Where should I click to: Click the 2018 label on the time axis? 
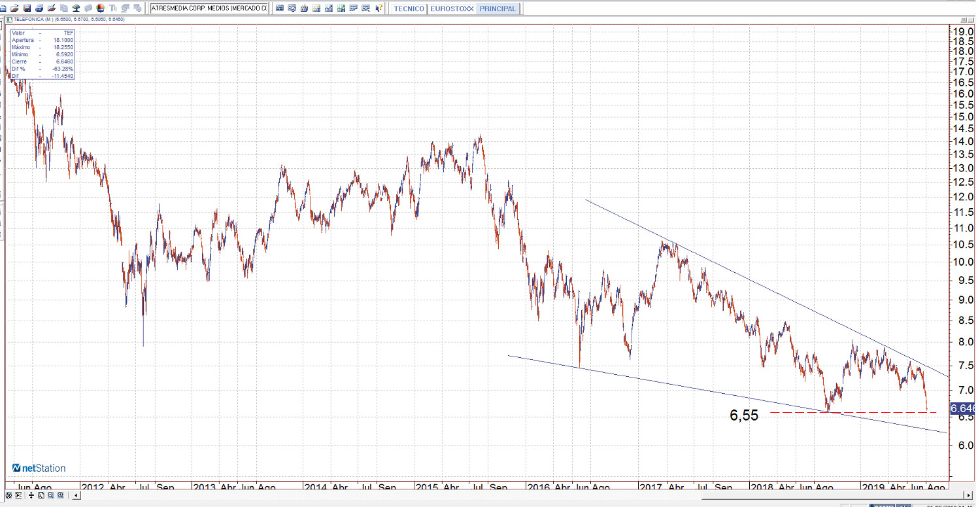[x=761, y=487]
